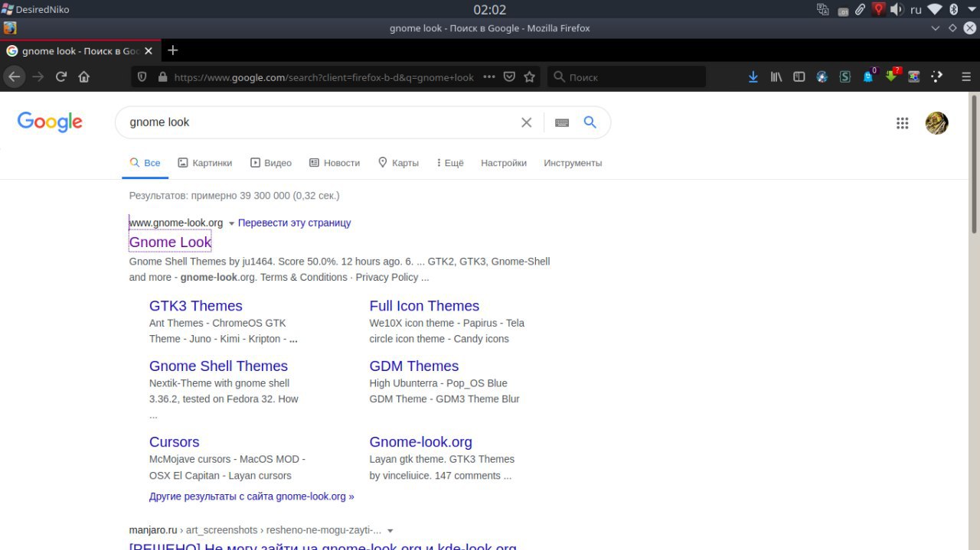980x550 pixels.
Task: Click the Google logo
Action: 50,122
